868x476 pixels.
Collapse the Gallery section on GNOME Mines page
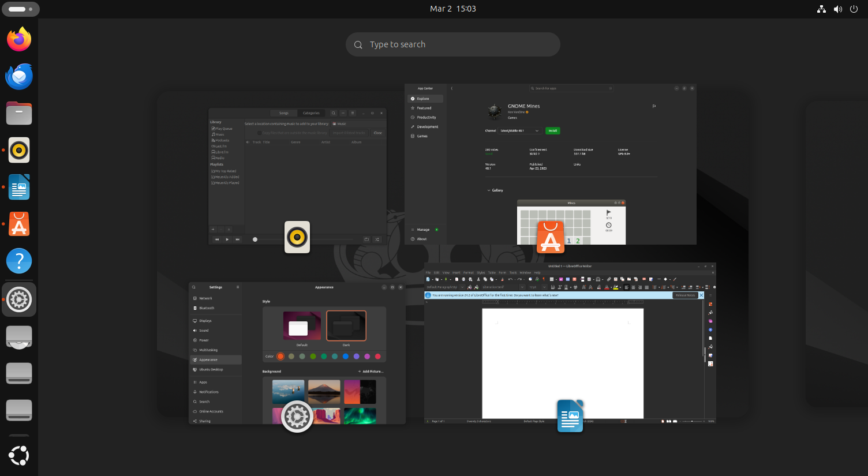(x=495, y=190)
